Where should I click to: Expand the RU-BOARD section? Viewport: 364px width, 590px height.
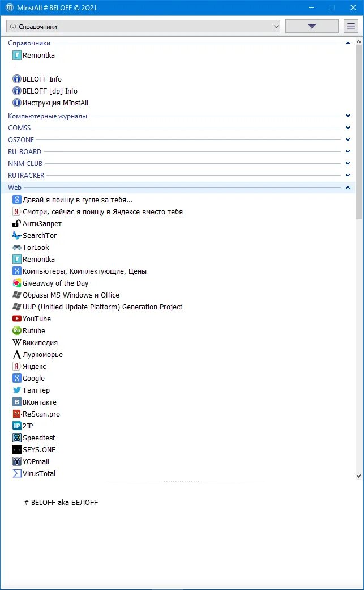coord(348,152)
